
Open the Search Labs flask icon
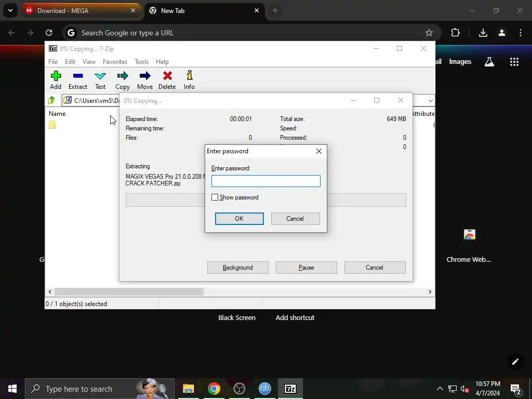pos(489,61)
